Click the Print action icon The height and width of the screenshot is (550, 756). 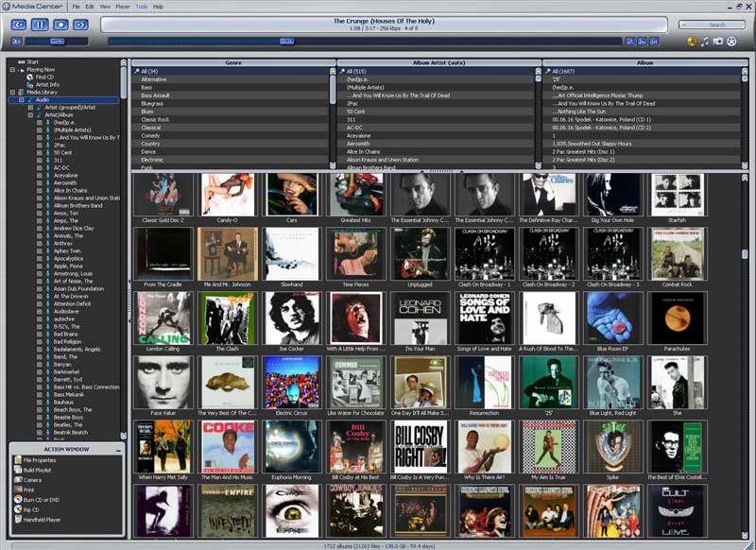coord(18,490)
